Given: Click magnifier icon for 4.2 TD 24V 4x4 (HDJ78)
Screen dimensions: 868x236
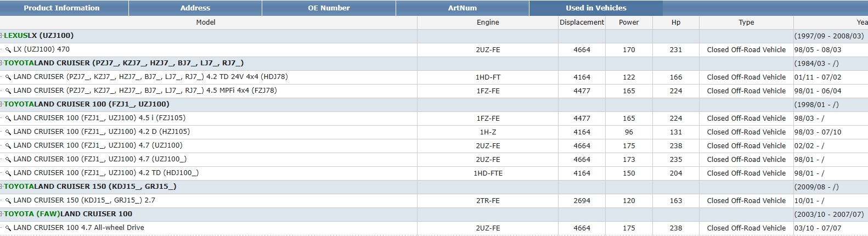Looking at the screenshot, I should [8, 77].
